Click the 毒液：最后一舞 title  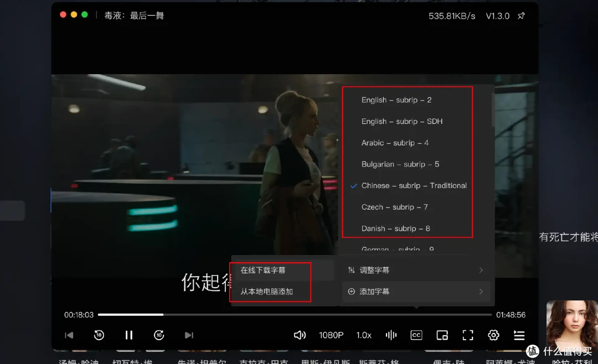click(x=134, y=15)
